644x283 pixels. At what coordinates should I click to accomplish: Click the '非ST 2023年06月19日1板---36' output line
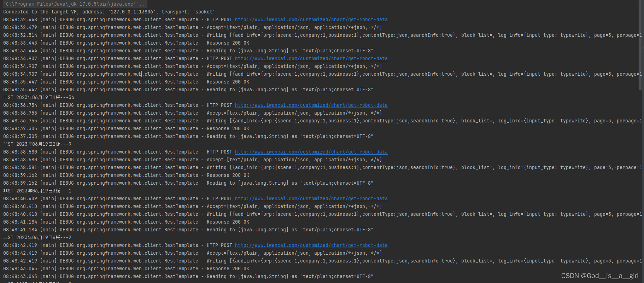coord(39,98)
